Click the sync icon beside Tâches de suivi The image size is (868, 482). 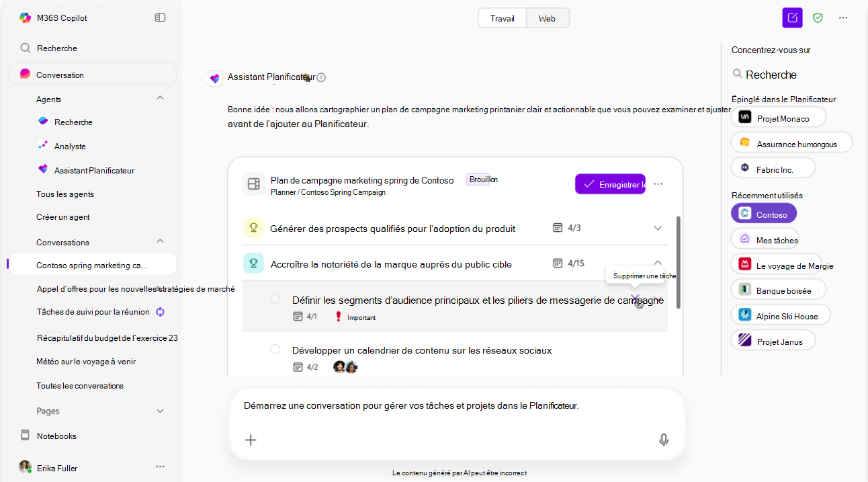161,312
